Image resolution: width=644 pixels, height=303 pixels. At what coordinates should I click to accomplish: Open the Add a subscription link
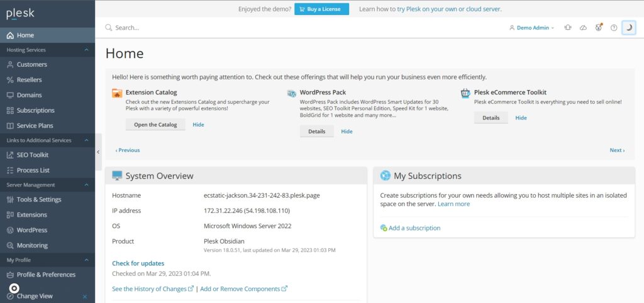pyautogui.click(x=414, y=228)
